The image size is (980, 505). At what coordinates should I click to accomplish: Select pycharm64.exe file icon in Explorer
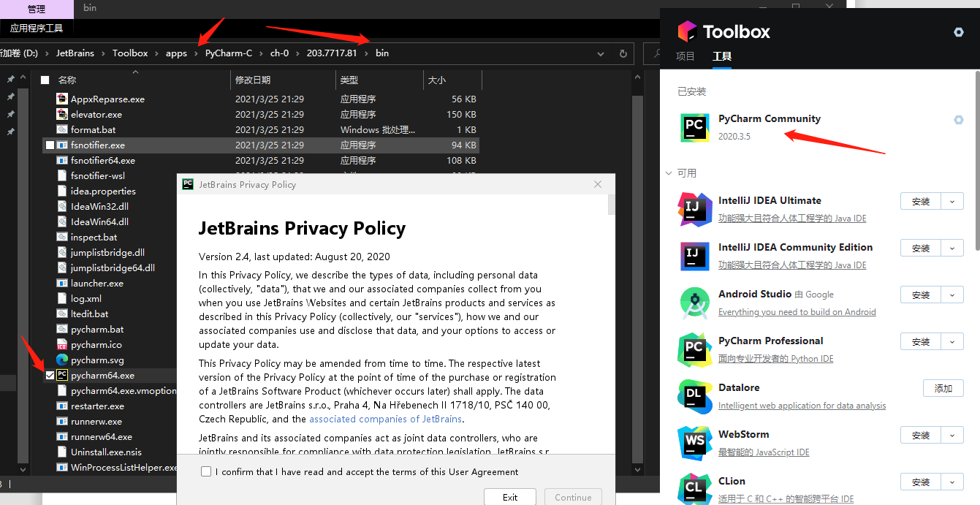tap(62, 375)
